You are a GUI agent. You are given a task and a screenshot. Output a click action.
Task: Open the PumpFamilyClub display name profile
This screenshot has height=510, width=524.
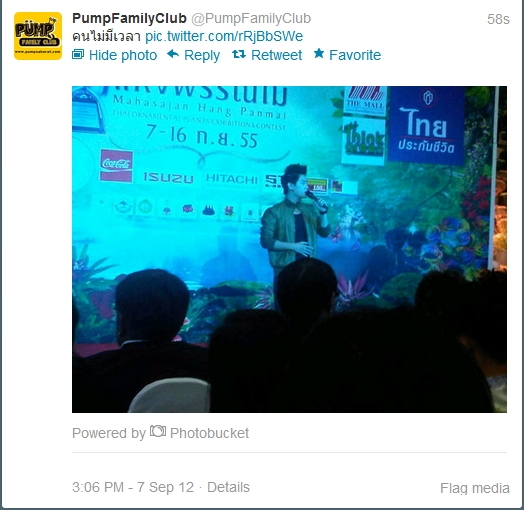[x=129, y=18]
